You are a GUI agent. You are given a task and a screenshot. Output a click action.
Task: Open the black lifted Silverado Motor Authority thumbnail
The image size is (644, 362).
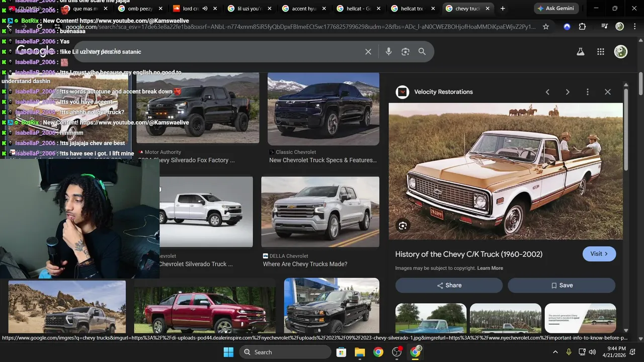(198, 108)
